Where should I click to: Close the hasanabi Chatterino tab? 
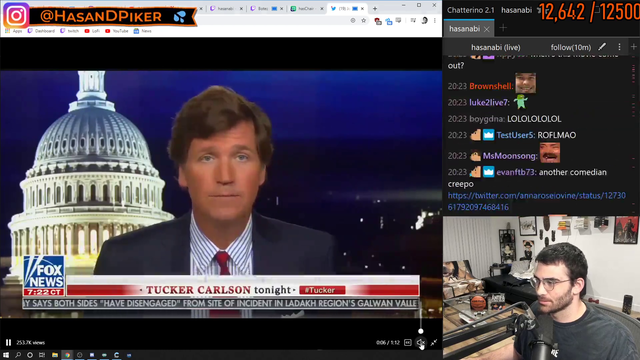[x=487, y=29]
